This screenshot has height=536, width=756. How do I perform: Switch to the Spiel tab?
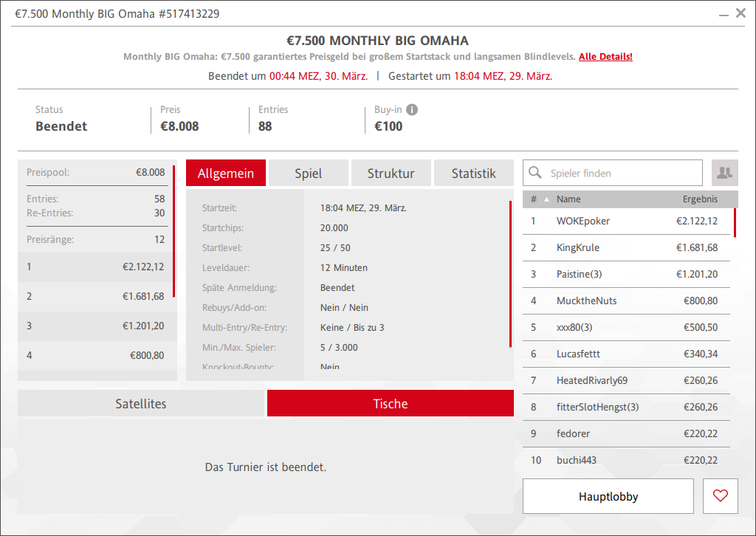[308, 173]
